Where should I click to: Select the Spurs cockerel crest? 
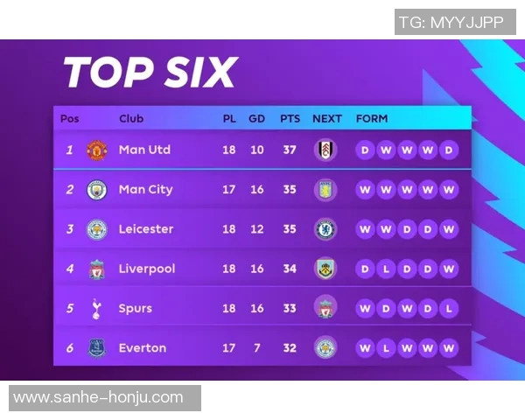point(96,308)
